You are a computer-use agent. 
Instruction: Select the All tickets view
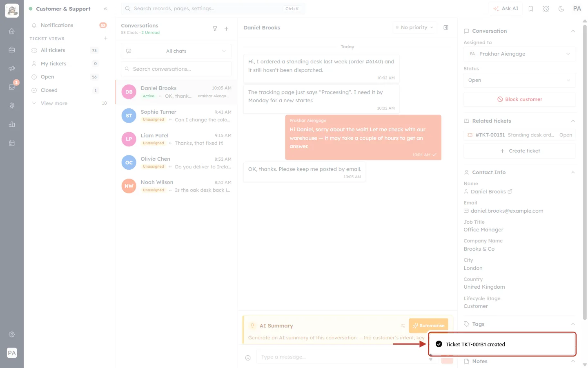tap(69, 50)
